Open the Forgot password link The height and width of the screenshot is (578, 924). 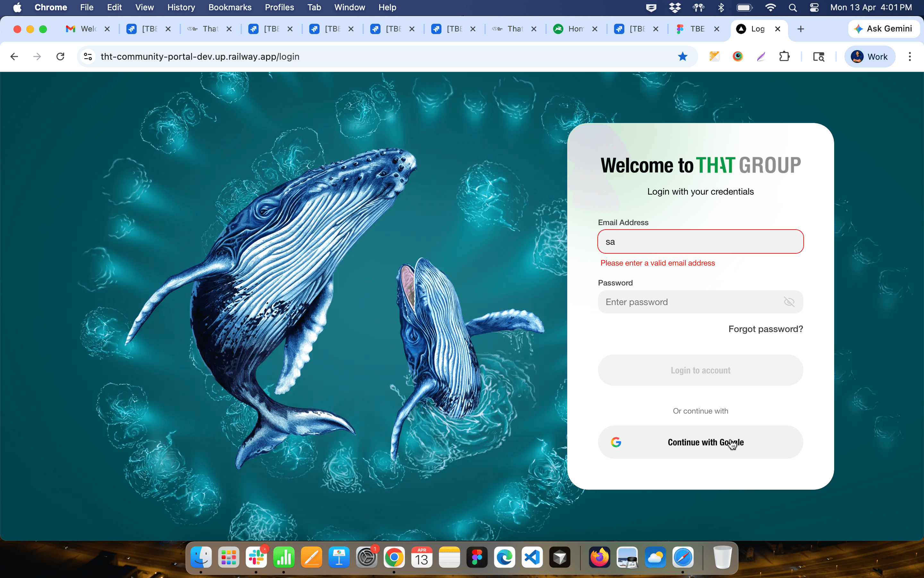(x=765, y=329)
